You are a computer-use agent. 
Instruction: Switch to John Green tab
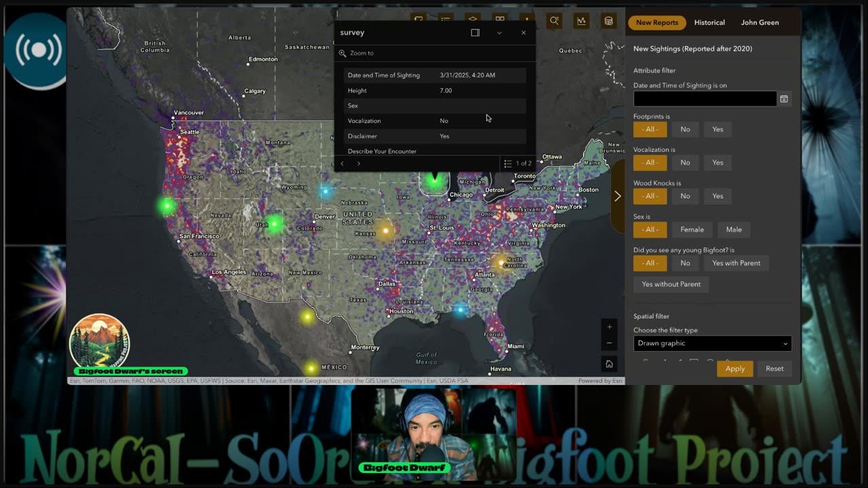click(759, 22)
